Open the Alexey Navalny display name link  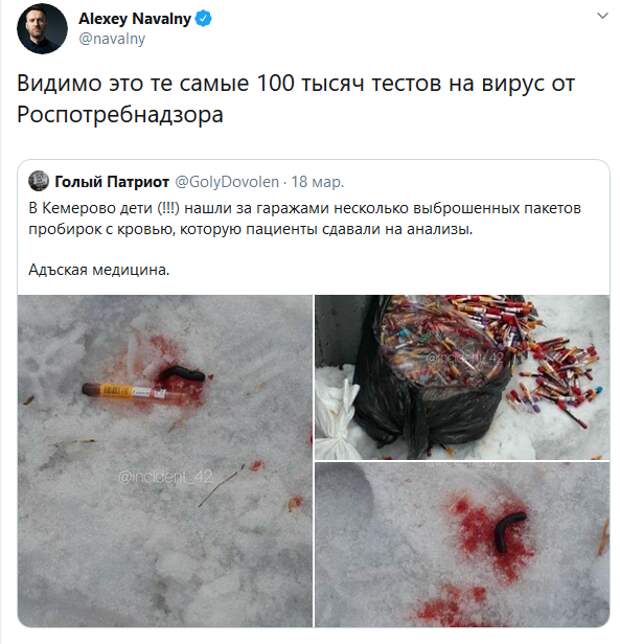[135, 18]
